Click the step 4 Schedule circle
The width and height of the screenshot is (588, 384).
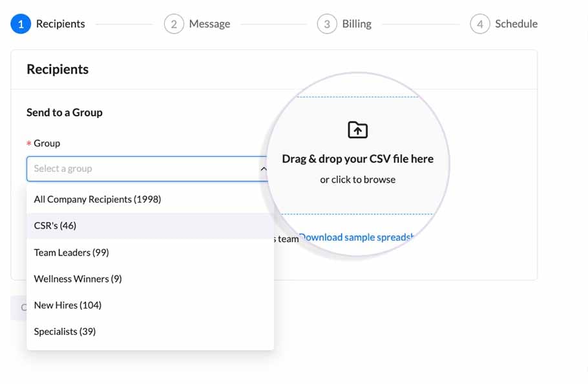[x=479, y=23]
